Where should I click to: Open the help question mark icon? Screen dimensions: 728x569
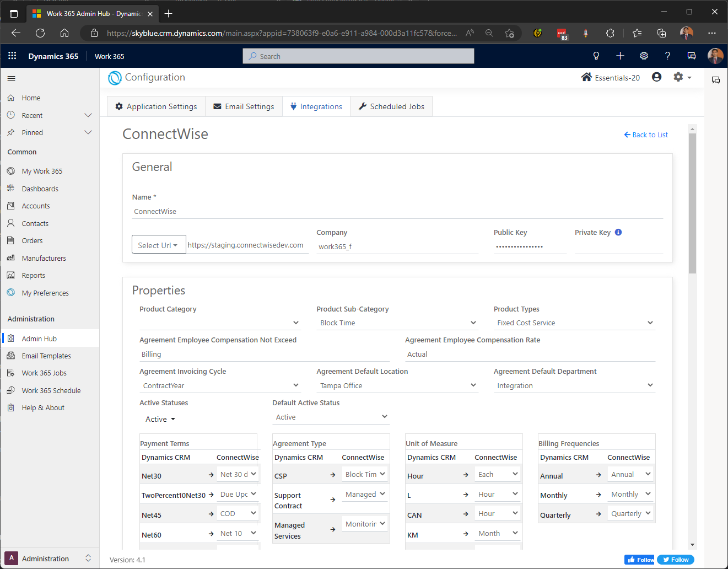click(667, 56)
